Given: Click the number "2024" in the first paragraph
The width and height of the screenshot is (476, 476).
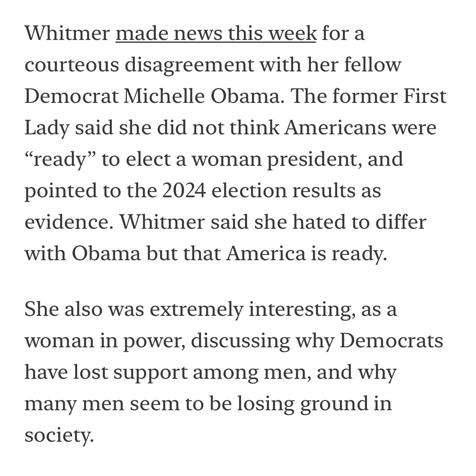Looking at the screenshot, I should tap(184, 191).
